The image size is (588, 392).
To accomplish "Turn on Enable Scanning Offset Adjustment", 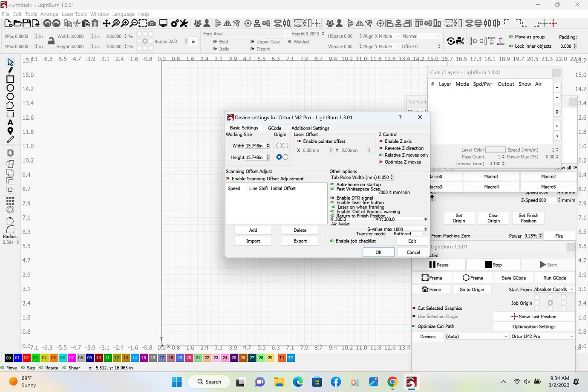I will click(228, 179).
